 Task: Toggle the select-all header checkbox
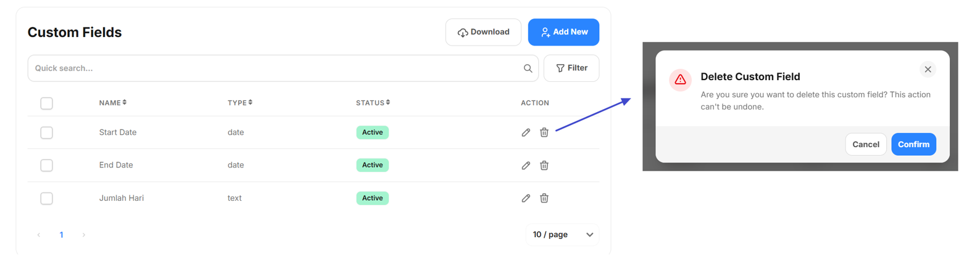[46, 103]
